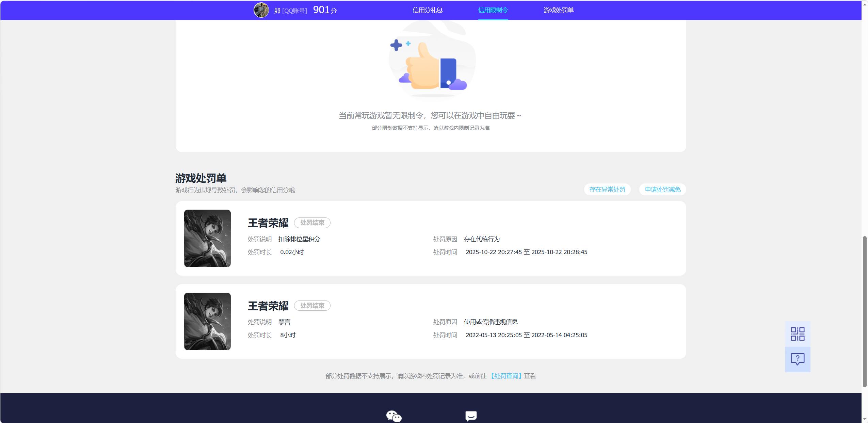Click the 王者荣耀 title on the 禁言 card
The height and width of the screenshot is (423, 868).
[268, 306]
